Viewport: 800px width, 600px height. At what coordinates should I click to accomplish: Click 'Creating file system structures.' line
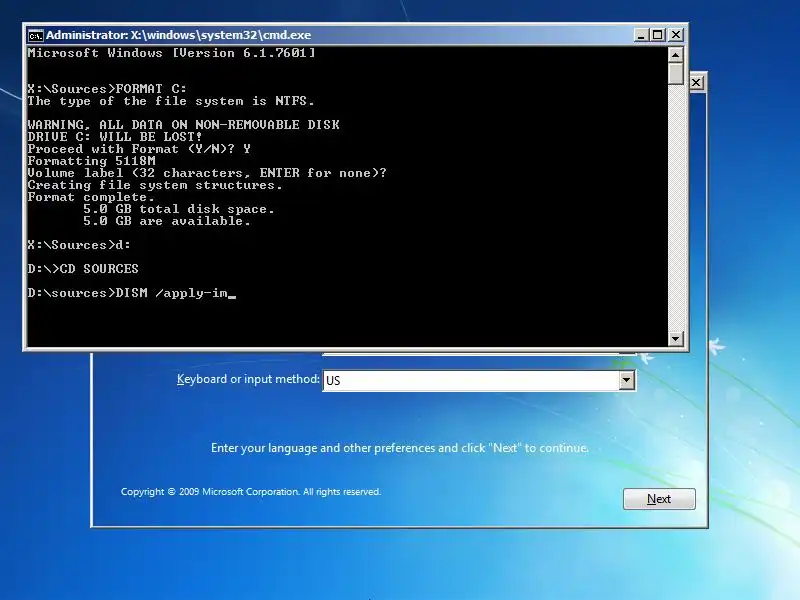tap(155, 185)
